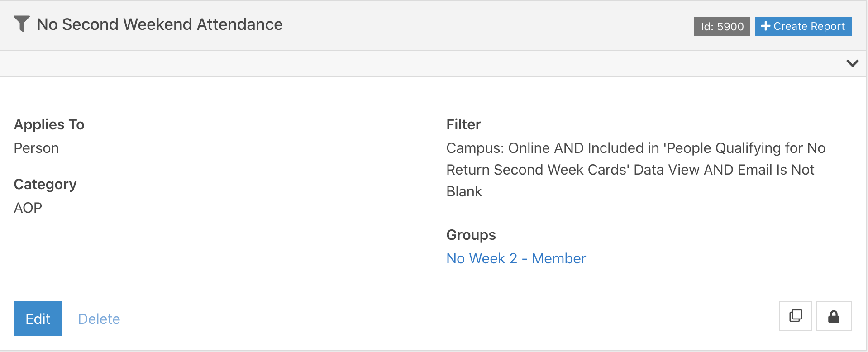Click the No Second Weekend Attendance title
This screenshot has width=868, height=352.
[x=160, y=24]
